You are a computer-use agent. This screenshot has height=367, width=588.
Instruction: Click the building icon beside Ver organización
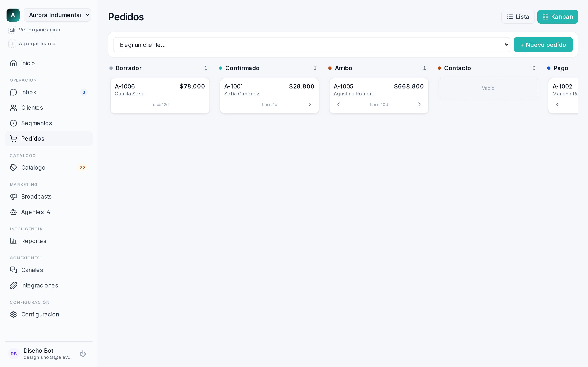12,30
